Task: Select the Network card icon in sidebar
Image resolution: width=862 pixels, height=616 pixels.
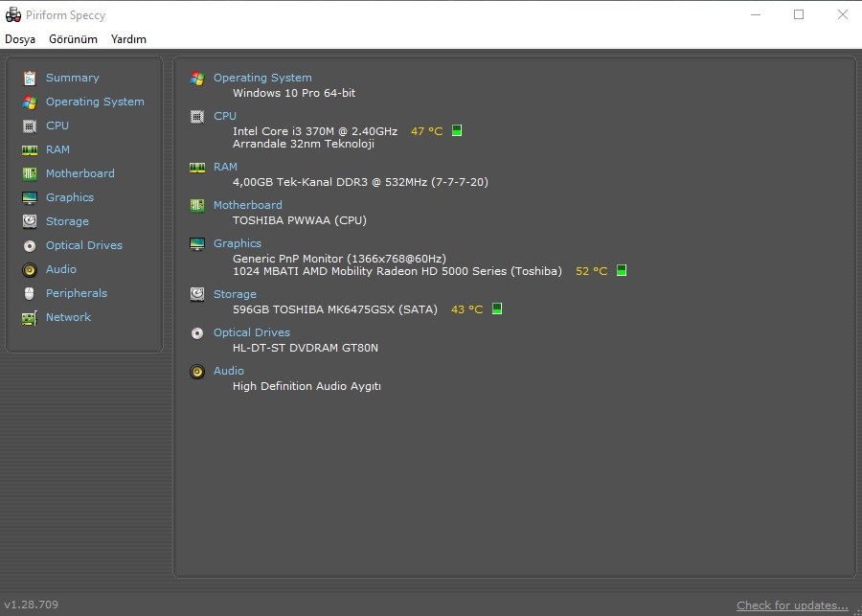Action: [29, 318]
